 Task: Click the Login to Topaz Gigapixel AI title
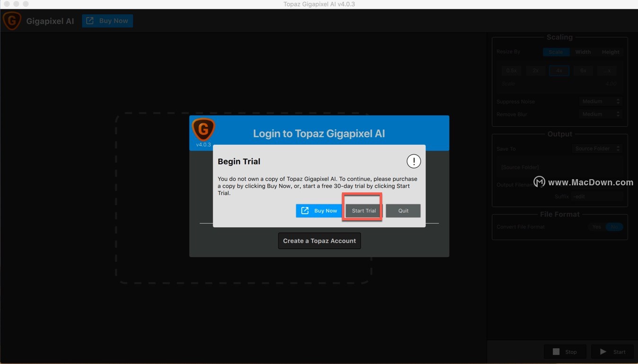pyautogui.click(x=319, y=133)
